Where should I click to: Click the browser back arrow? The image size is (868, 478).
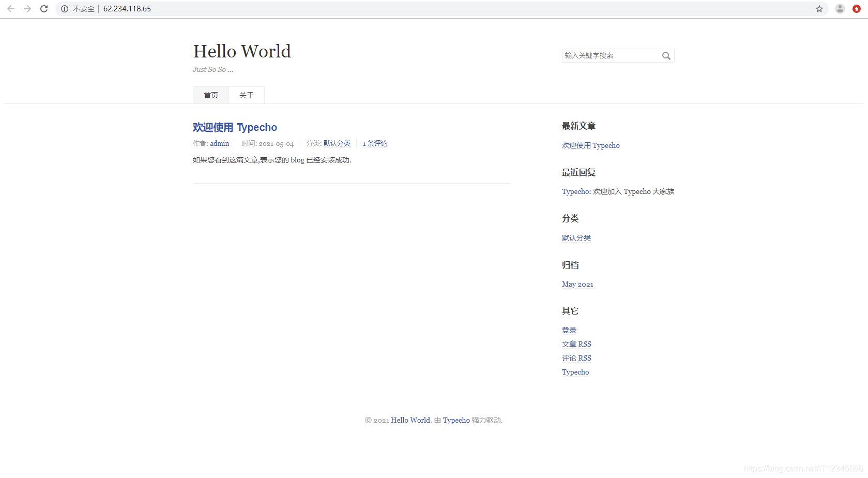click(11, 9)
